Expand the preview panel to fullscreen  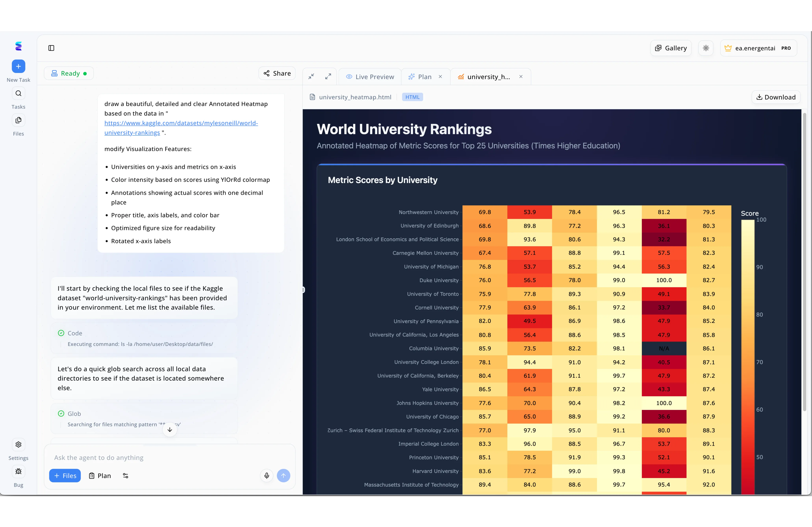[x=328, y=76]
